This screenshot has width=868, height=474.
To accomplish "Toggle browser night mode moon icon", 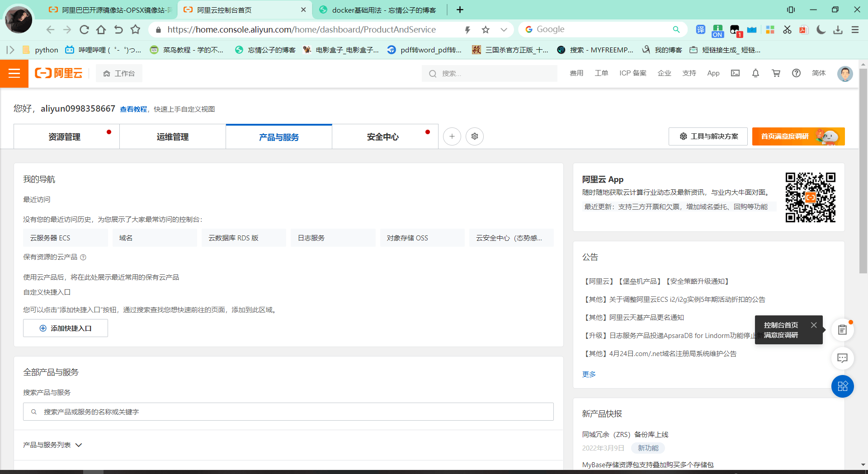I will (821, 30).
